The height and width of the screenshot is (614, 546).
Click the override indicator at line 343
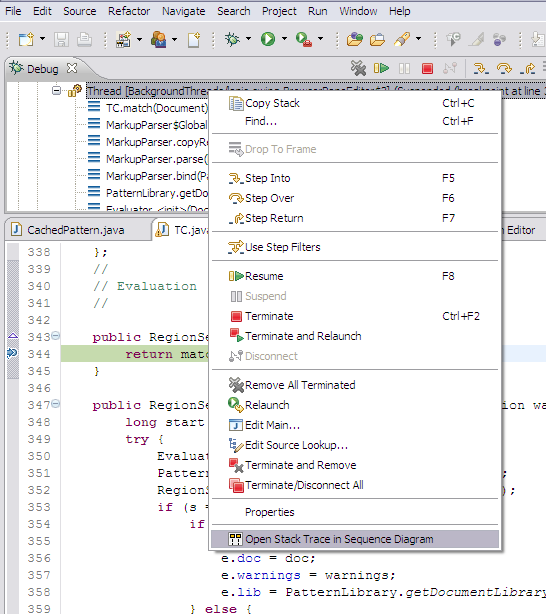tap(13, 336)
